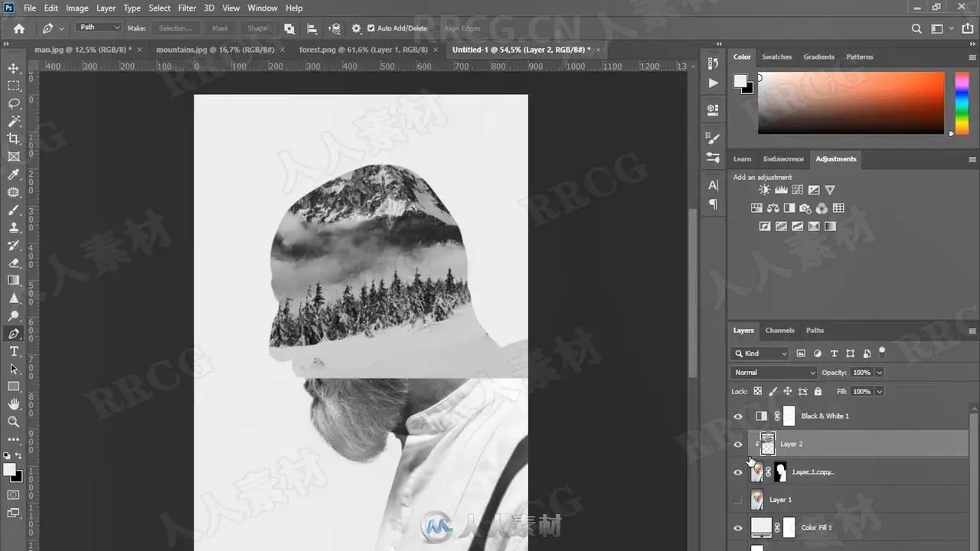Add a Levels adjustment

(781, 190)
